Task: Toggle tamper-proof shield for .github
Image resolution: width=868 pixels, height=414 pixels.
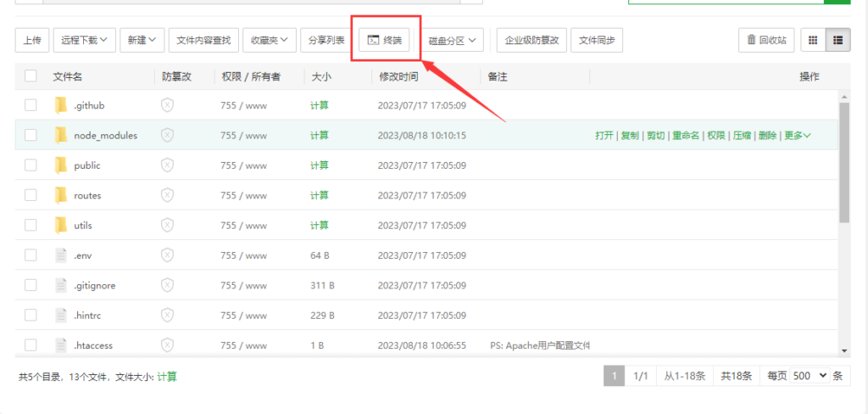Action: tap(167, 104)
